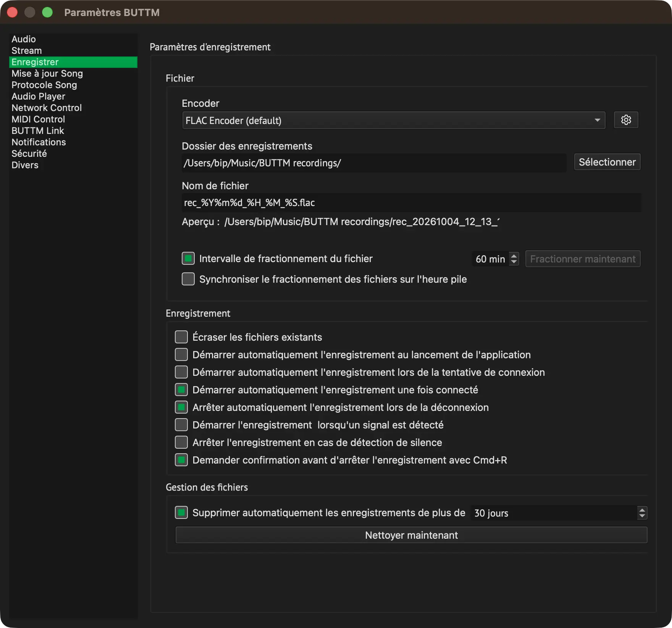Show MIDI Control settings

point(73,119)
